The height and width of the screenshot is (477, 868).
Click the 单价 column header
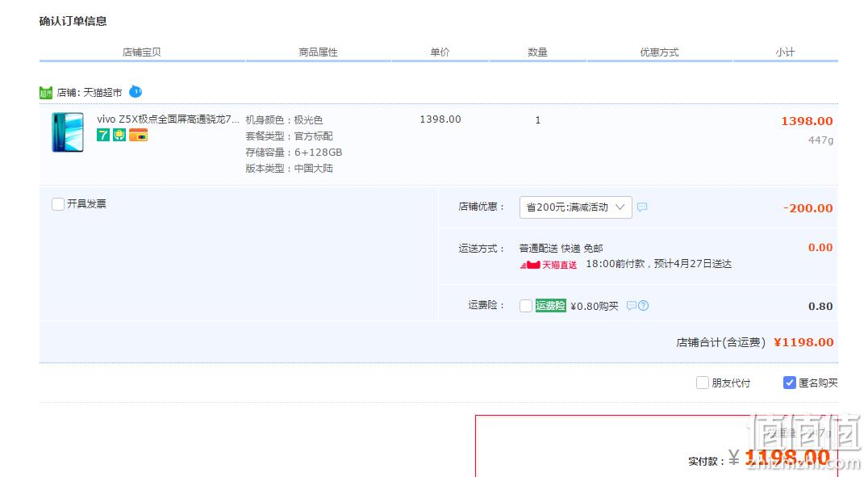(x=440, y=52)
